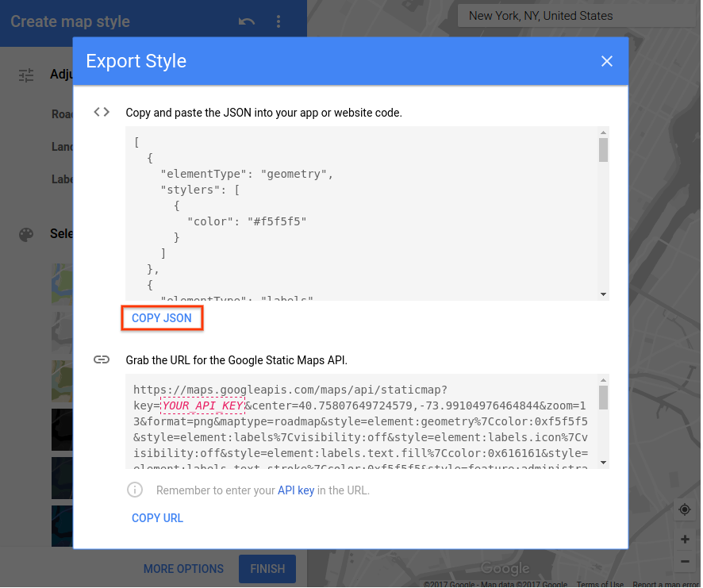The image size is (703, 588).
Task: Click MORE OPTIONS at the bottom
Action: [x=183, y=568]
